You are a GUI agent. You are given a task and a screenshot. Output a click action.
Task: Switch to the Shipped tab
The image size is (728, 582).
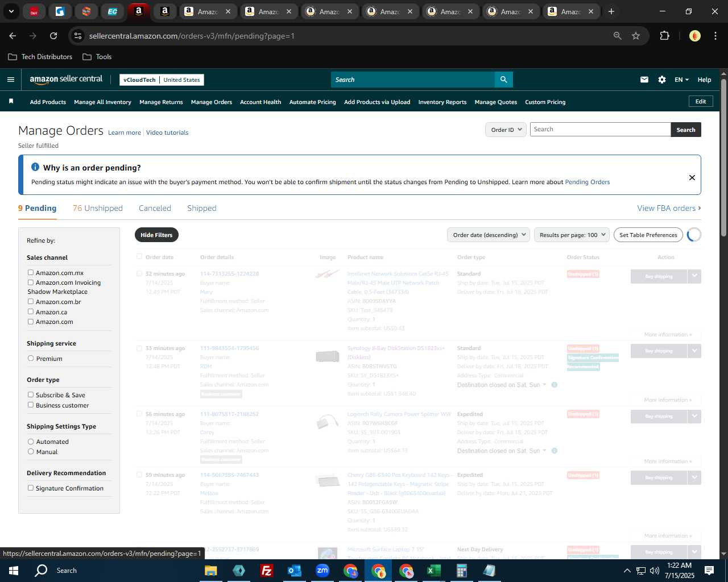202,208
